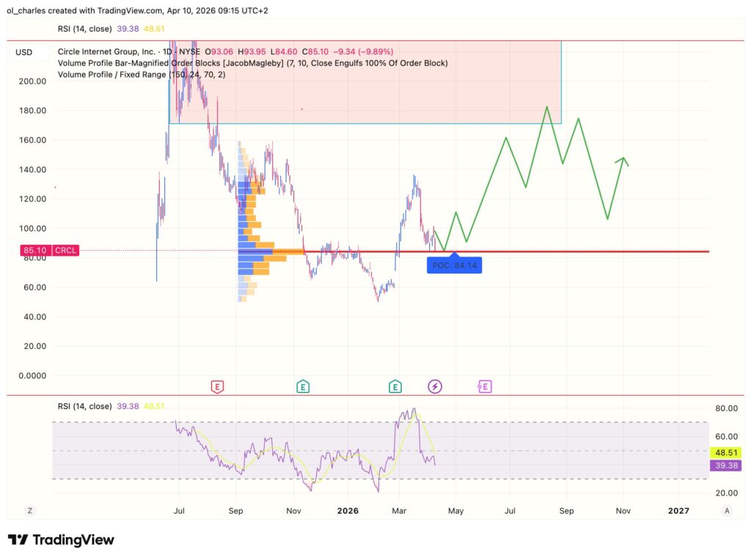This screenshot has height=560, width=751.
Task: Click the Z auto-scale control in bottom corner
Action: coord(29,509)
